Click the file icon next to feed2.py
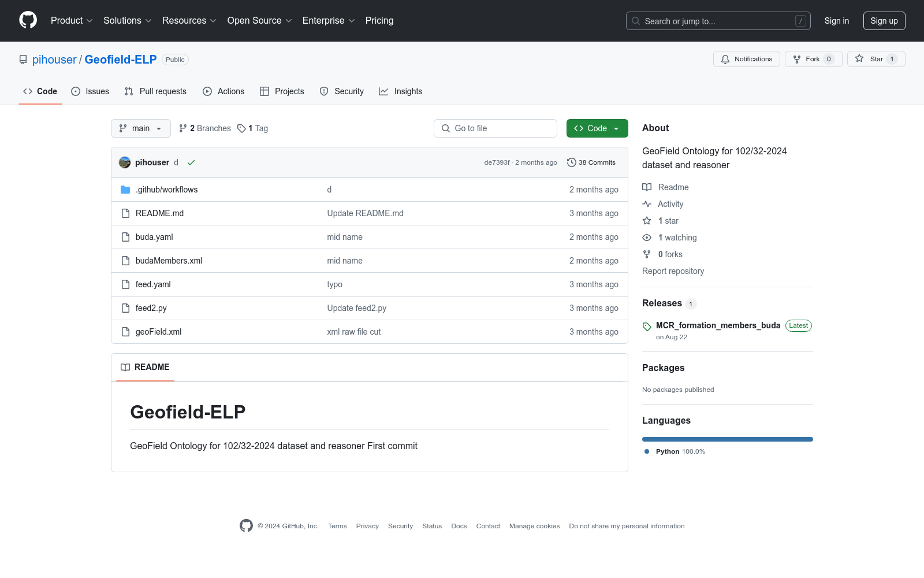Image resolution: width=924 pixels, height=578 pixels. pyautogui.click(x=125, y=308)
